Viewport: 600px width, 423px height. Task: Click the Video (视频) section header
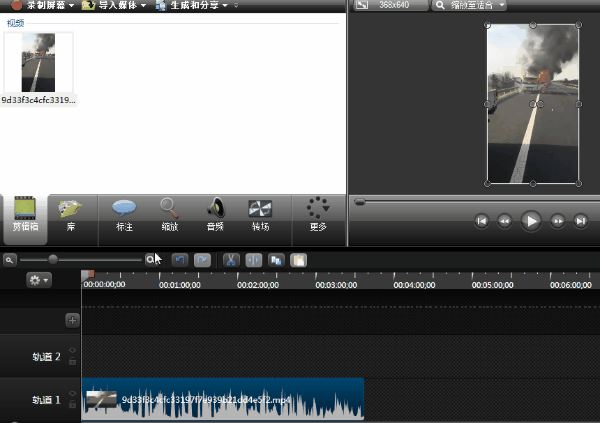pyautogui.click(x=15, y=23)
